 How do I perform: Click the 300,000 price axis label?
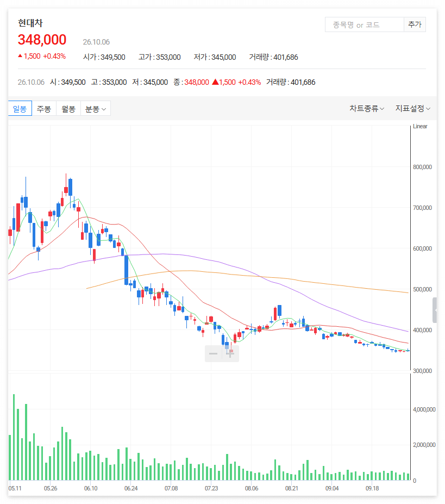tap(422, 371)
